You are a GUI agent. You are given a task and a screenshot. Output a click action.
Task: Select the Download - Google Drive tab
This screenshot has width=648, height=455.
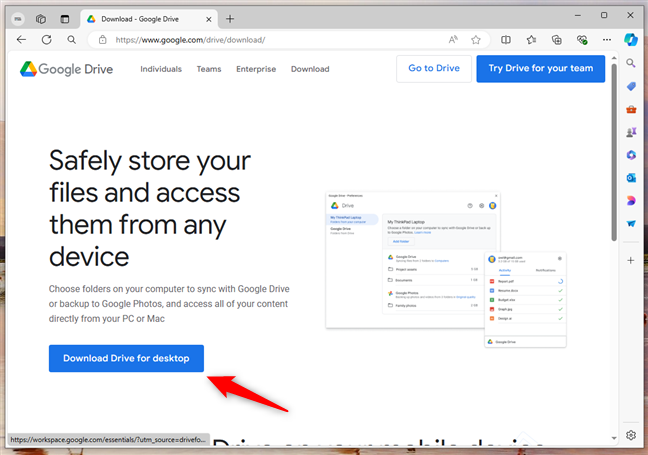click(x=149, y=19)
